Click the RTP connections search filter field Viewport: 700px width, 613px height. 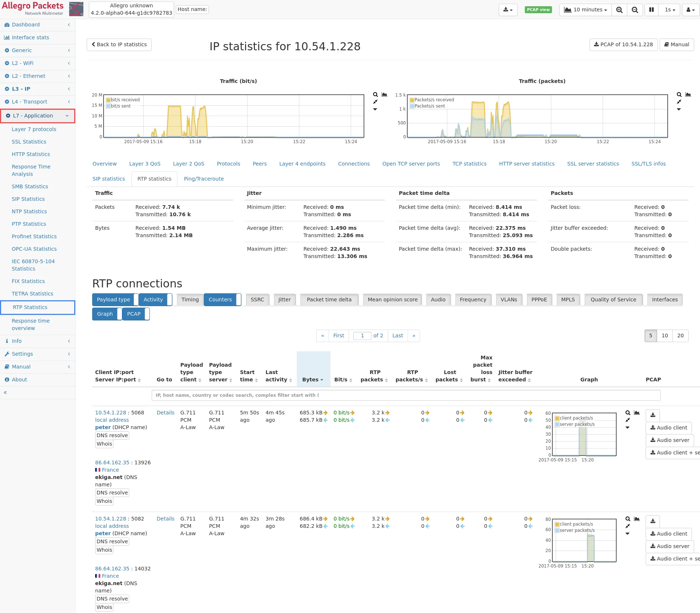[x=406, y=395]
